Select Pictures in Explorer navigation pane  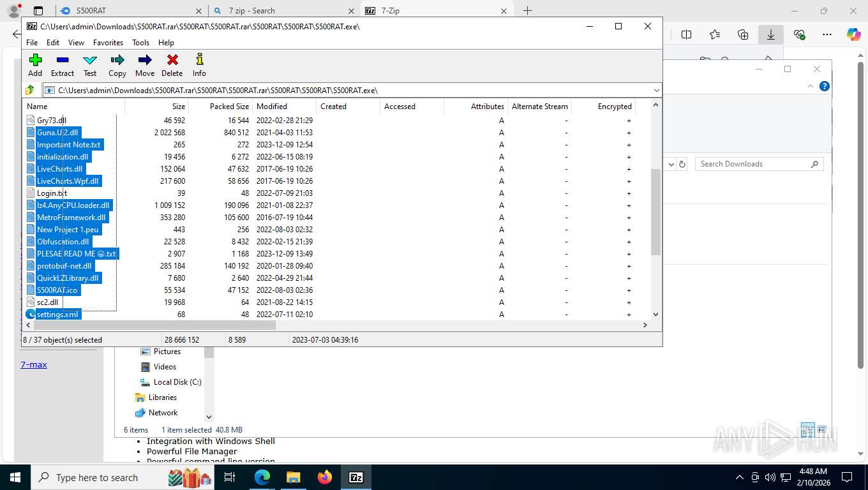pyautogui.click(x=160, y=352)
